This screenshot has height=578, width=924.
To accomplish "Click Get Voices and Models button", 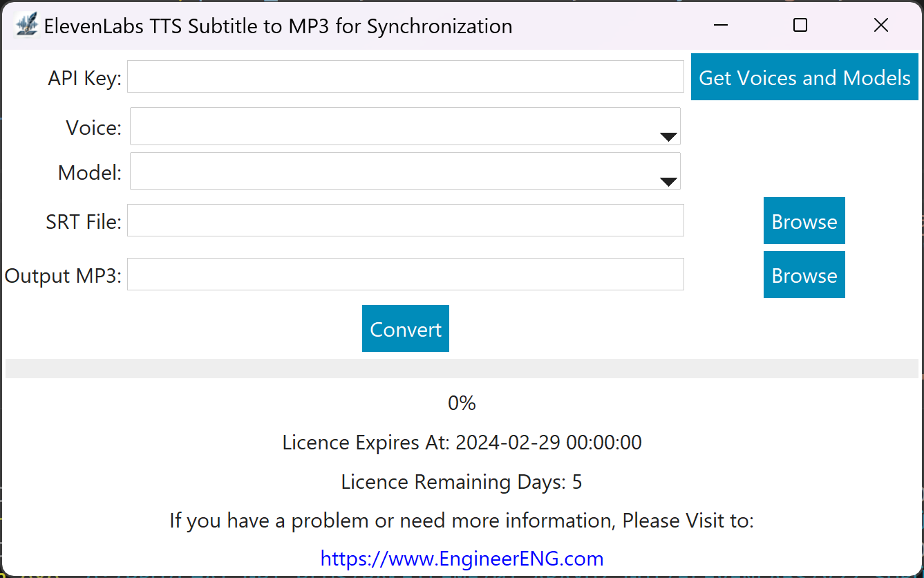I will 804,77.
